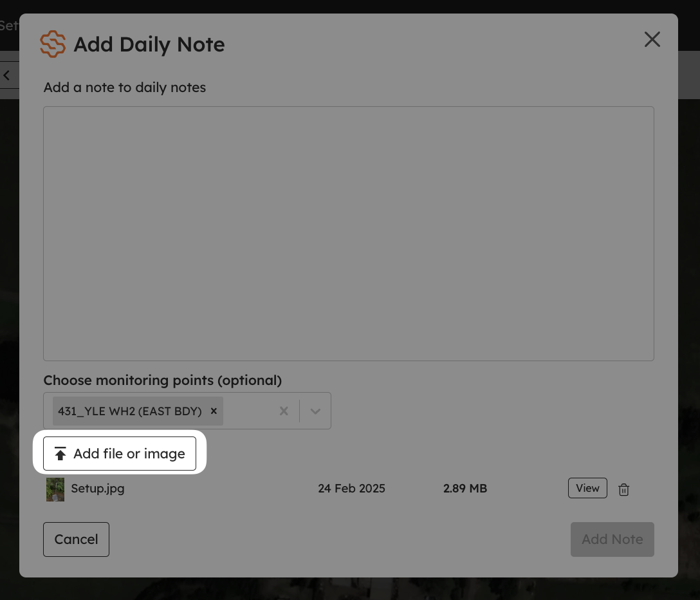View the Setup.jpg attachment
Image resolution: width=700 pixels, height=600 pixels.
tap(587, 488)
